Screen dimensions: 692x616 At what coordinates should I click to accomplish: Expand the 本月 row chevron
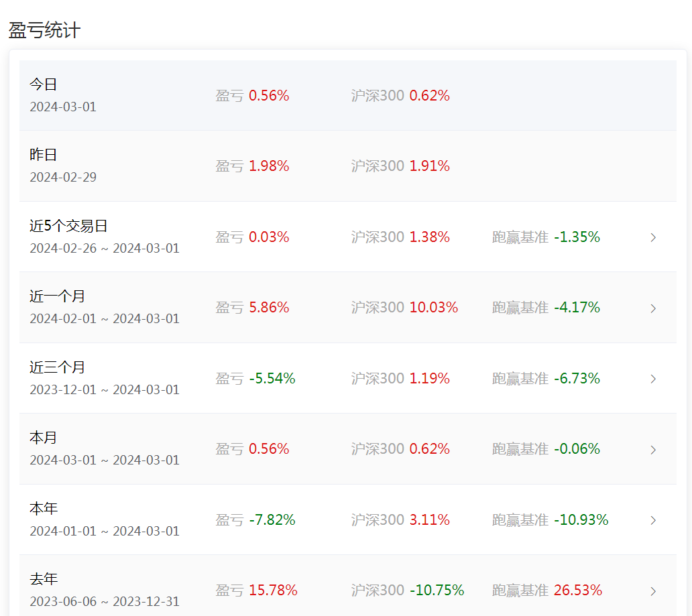pyautogui.click(x=653, y=450)
